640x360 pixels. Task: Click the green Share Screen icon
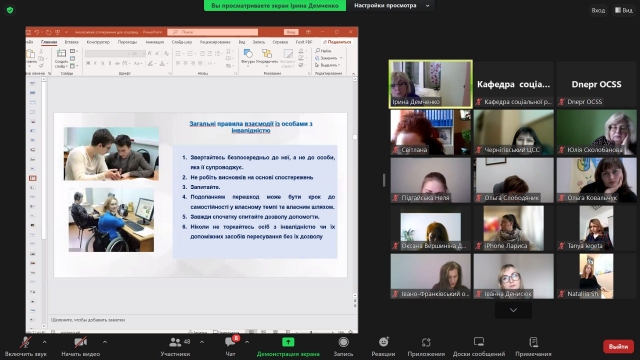tap(288, 342)
